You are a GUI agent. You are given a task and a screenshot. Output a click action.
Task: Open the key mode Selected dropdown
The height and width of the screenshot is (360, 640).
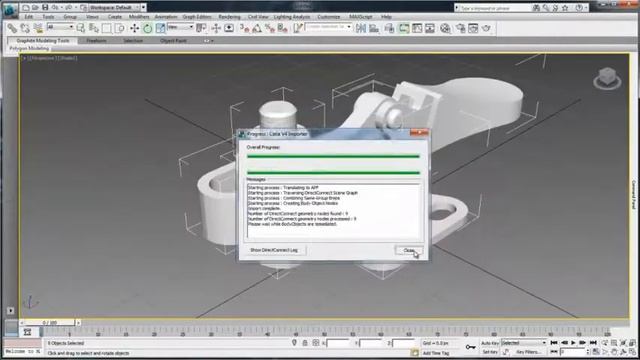pyautogui.click(x=524, y=343)
